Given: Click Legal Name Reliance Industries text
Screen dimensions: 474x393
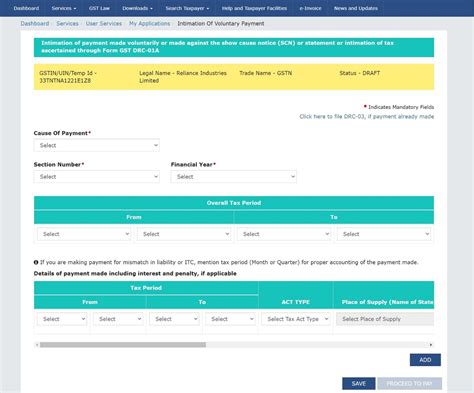Looking at the screenshot, I should pyautogui.click(x=183, y=77).
